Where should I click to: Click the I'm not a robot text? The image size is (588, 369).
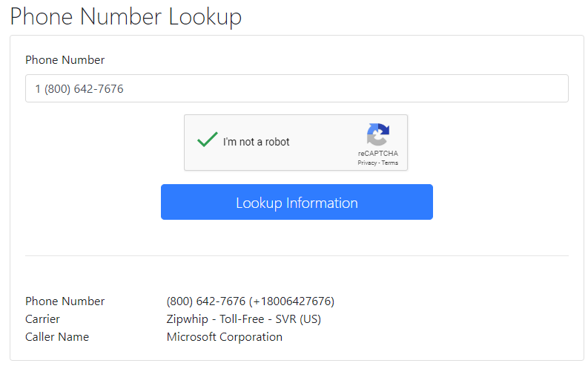[256, 142]
